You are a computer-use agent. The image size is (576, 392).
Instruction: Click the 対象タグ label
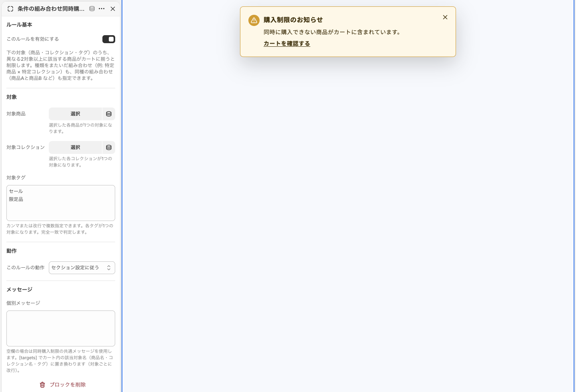16,178
